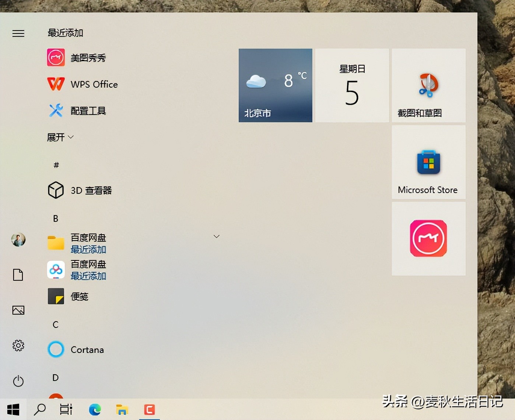
Task: Expand the sidebar with the hamburger icon
Action: pyautogui.click(x=18, y=33)
